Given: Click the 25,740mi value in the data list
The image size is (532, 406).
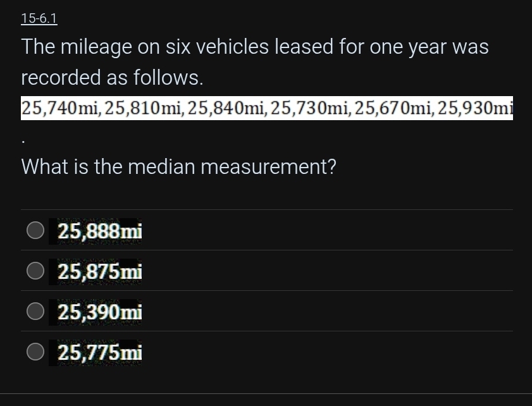Looking at the screenshot, I should pyautogui.click(x=59, y=108).
